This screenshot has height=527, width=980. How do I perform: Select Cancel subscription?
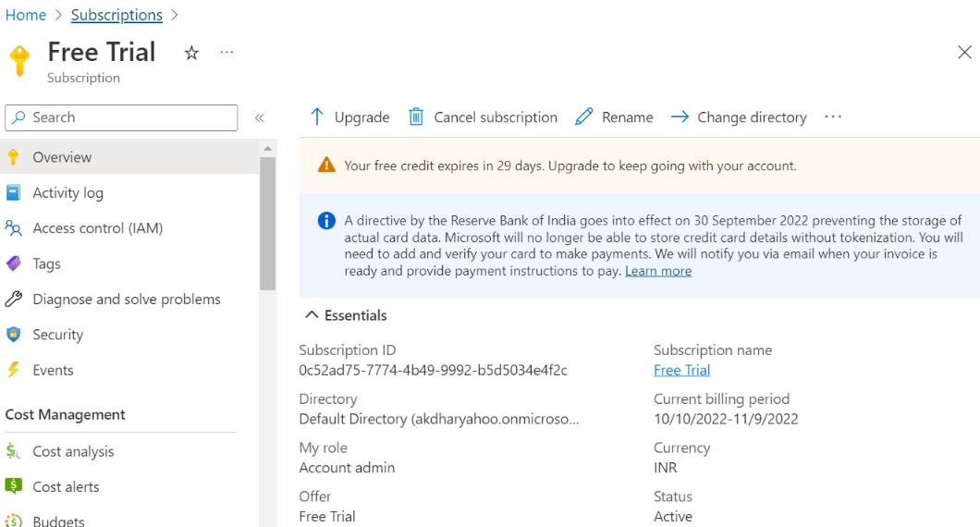point(483,116)
